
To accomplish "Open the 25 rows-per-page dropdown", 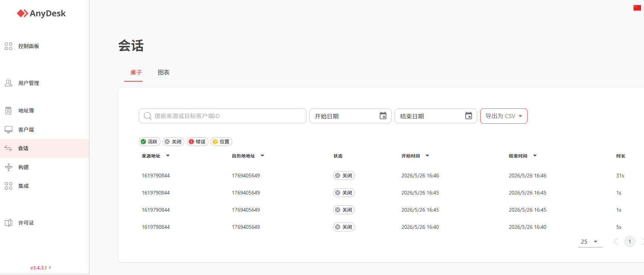I will coord(590,241).
